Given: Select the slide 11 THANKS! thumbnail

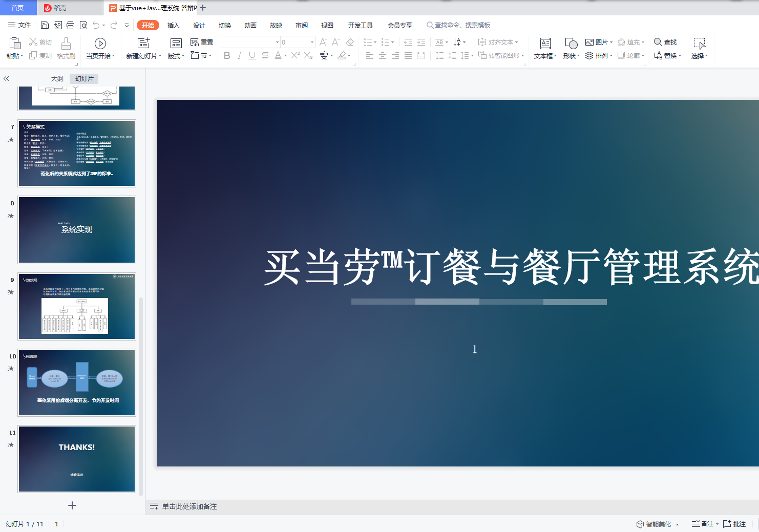Looking at the screenshot, I should click(77, 459).
